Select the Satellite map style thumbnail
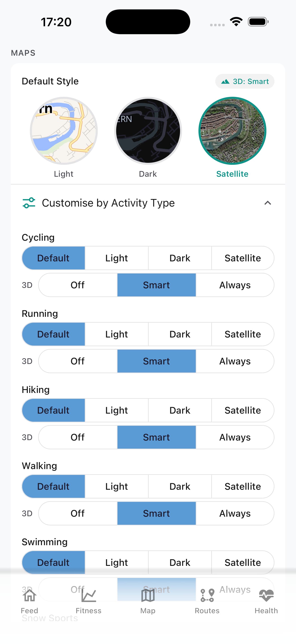This screenshot has width=296, height=644. [232, 131]
